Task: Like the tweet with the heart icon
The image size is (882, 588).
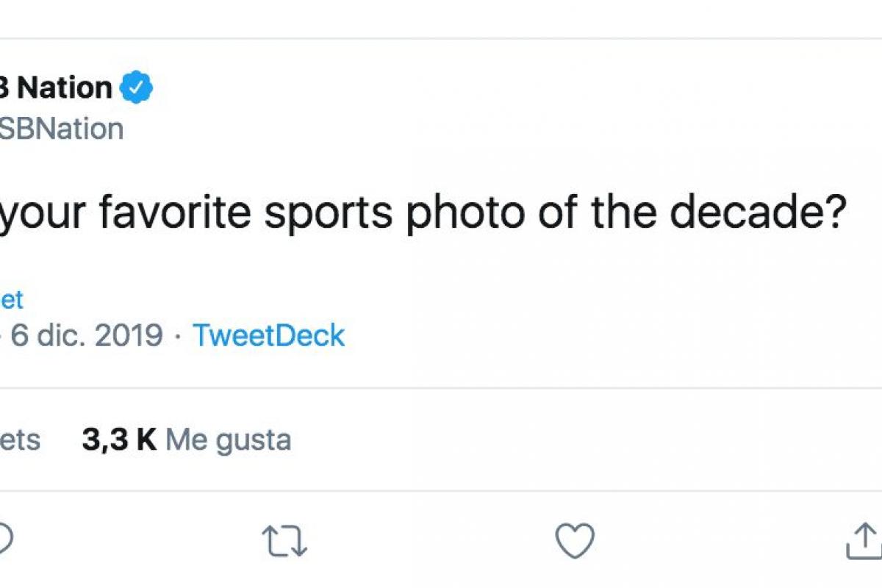Action: click(x=574, y=541)
